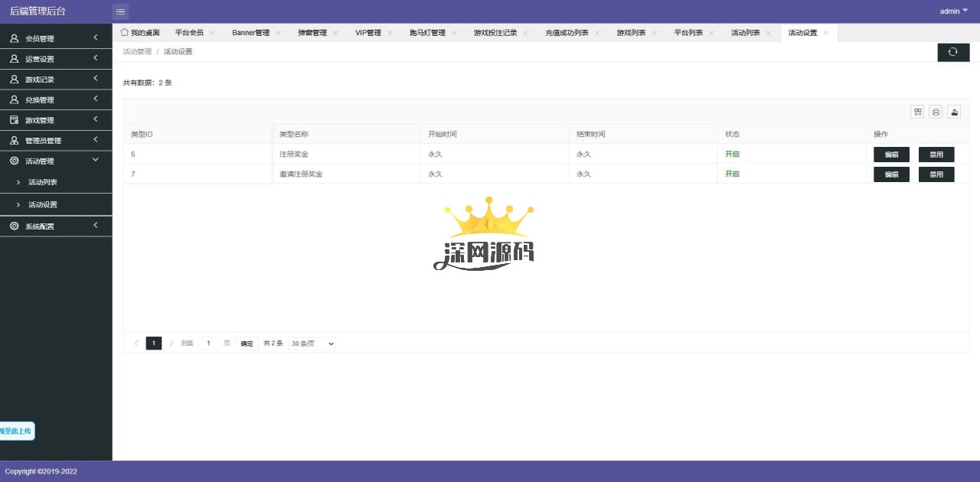Edit the 注册奖金 row
This screenshot has width=980, height=482.
891,155
